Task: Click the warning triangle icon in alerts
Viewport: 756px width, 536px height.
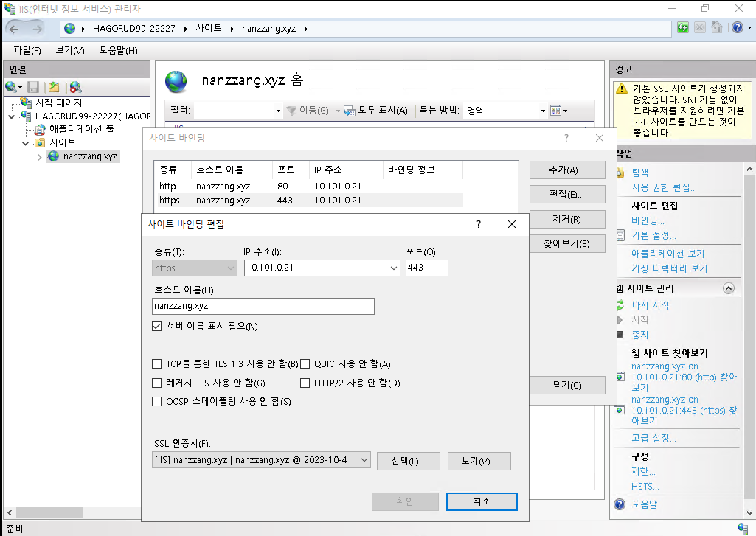Action: pos(622,88)
